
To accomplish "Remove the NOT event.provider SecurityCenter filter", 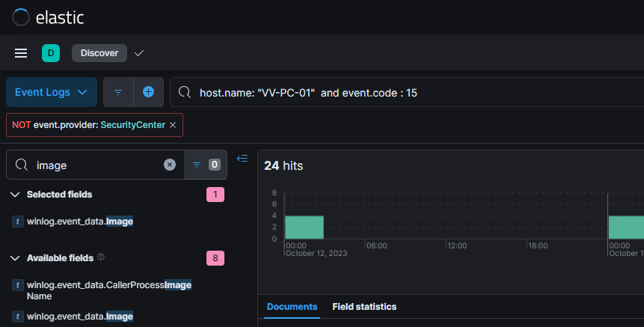I will (173, 125).
